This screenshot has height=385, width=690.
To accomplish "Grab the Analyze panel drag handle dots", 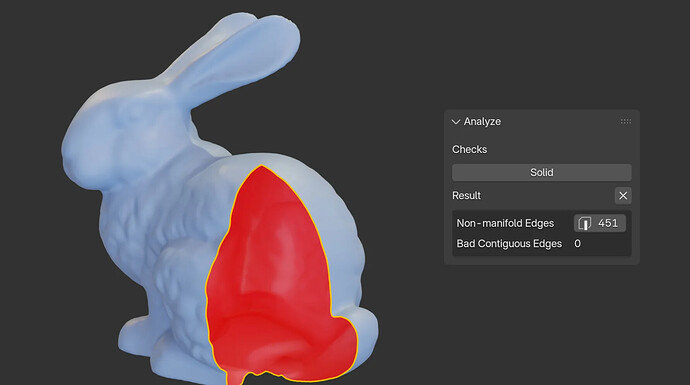I will point(626,121).
